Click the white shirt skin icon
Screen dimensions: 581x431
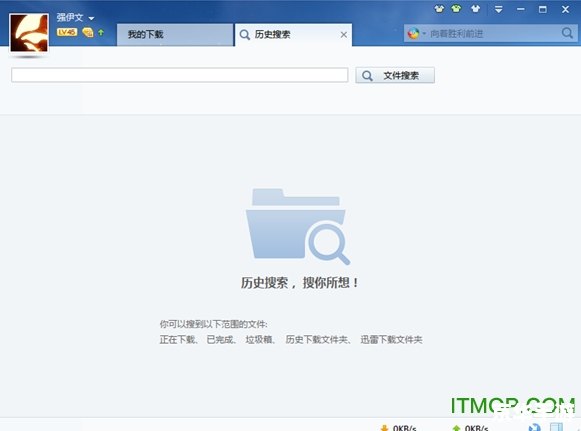click(x=475, y=9)
